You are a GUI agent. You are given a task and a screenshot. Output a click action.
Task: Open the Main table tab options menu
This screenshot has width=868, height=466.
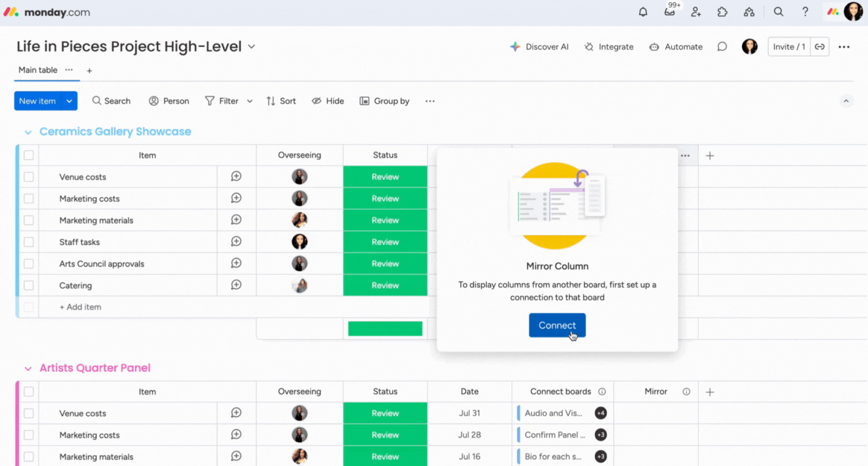point(69,70)
